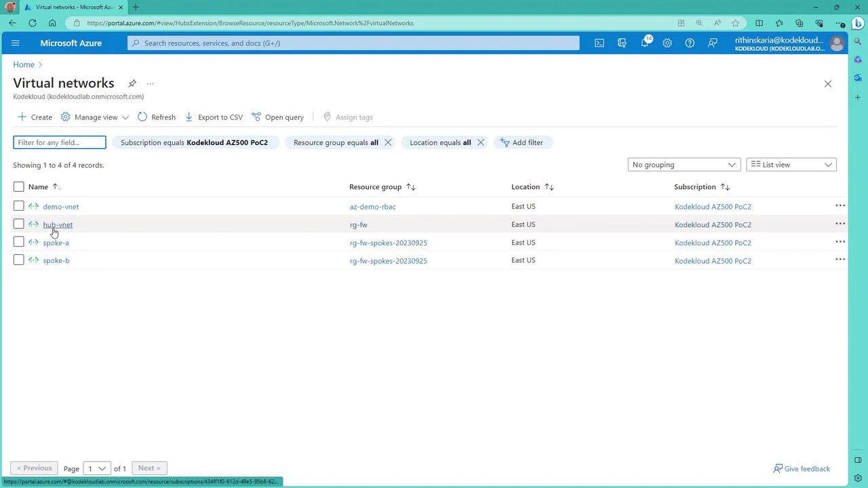The image size is (868, 488).
Task: Open Cloud Shell from the Azure header
Action: (x=599, y=43)
